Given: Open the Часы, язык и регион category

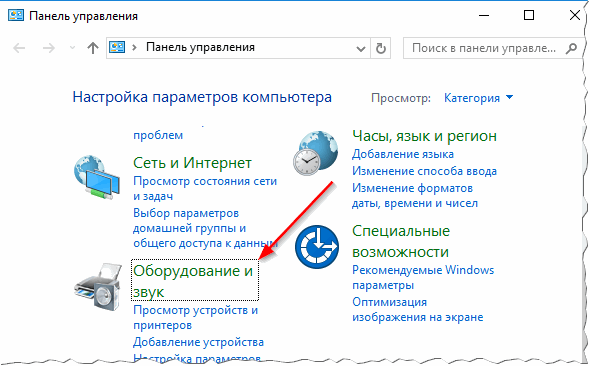Looking at the screenshot, I should click(x=424, y=136).
